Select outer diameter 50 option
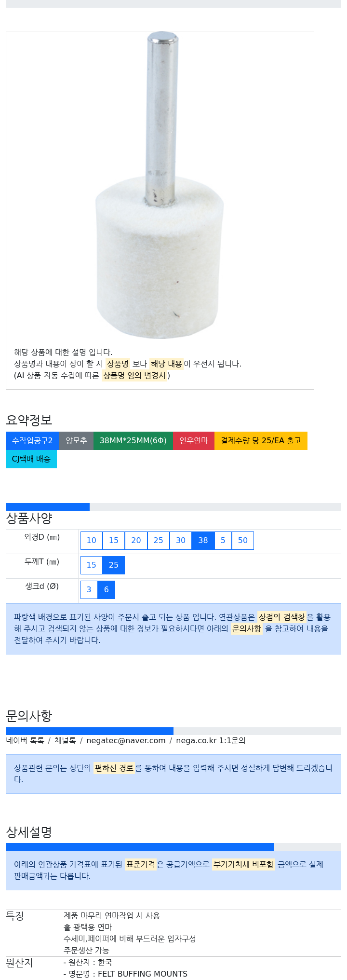 point(243,540)
